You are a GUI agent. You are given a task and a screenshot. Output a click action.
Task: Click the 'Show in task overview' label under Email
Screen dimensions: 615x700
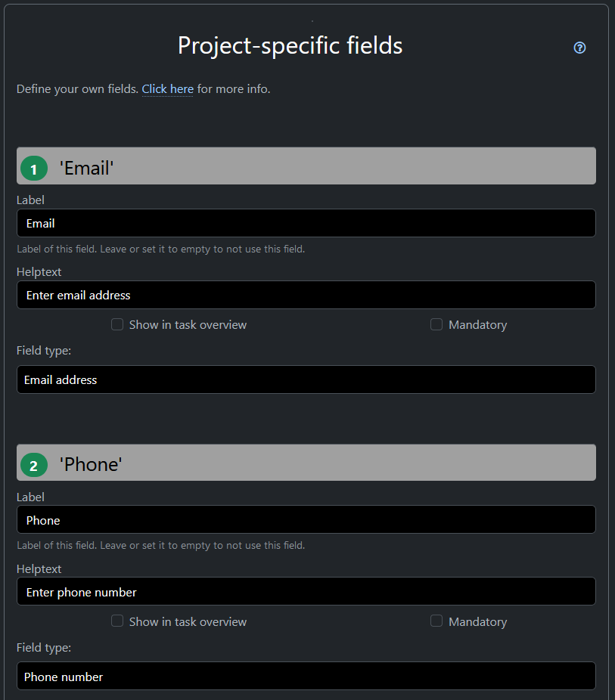click(188, 325)
